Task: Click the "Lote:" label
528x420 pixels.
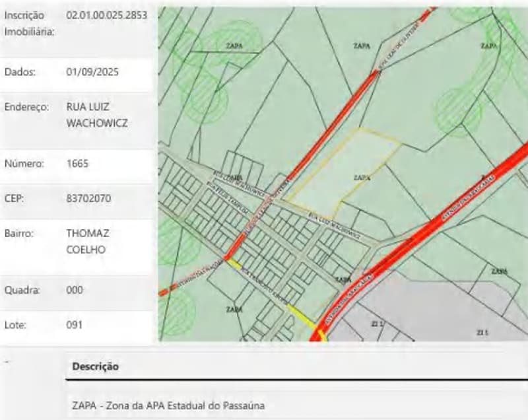Action: point(15,325)
